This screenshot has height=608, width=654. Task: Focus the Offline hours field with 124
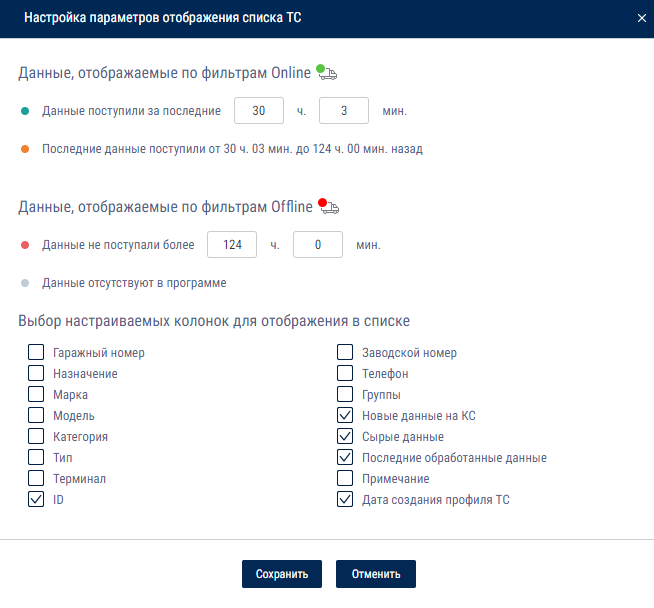[232, 244]
